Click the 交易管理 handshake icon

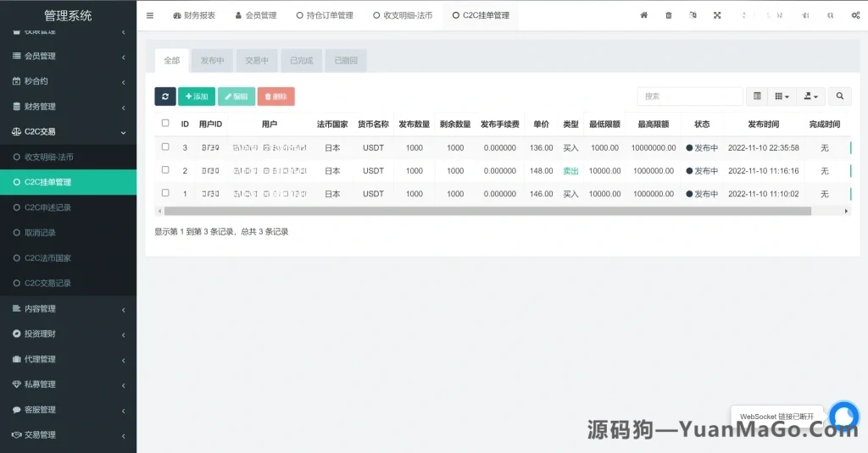point(17,434)
